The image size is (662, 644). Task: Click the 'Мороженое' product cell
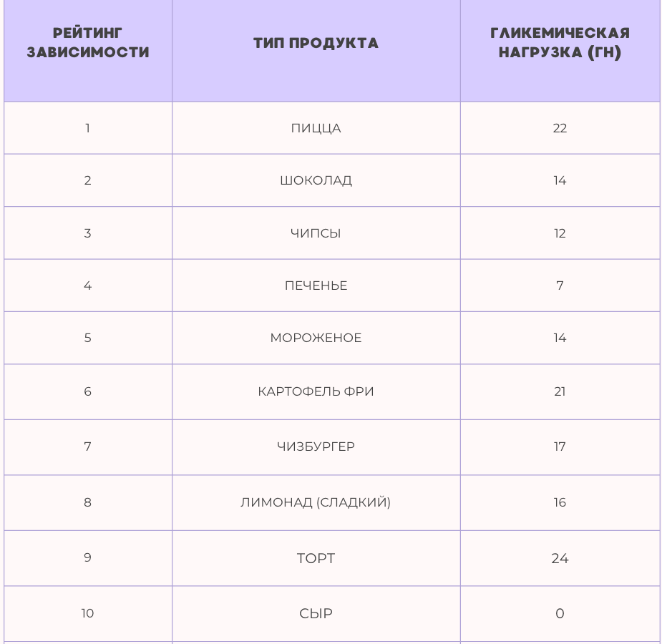[316, 338]
